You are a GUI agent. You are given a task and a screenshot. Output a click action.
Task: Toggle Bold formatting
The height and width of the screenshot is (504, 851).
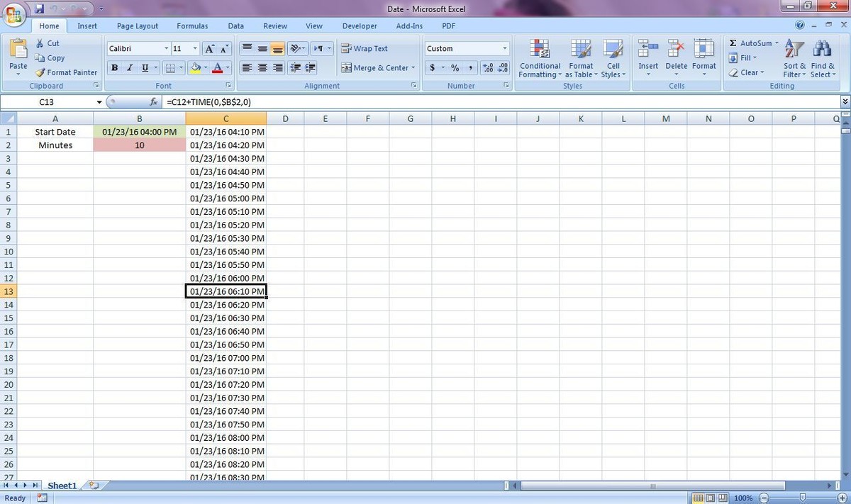tap(114, 68)
